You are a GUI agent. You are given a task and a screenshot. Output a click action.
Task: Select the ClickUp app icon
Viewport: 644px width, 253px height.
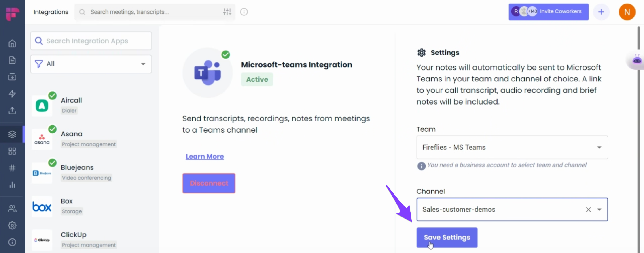coord(42,240)
